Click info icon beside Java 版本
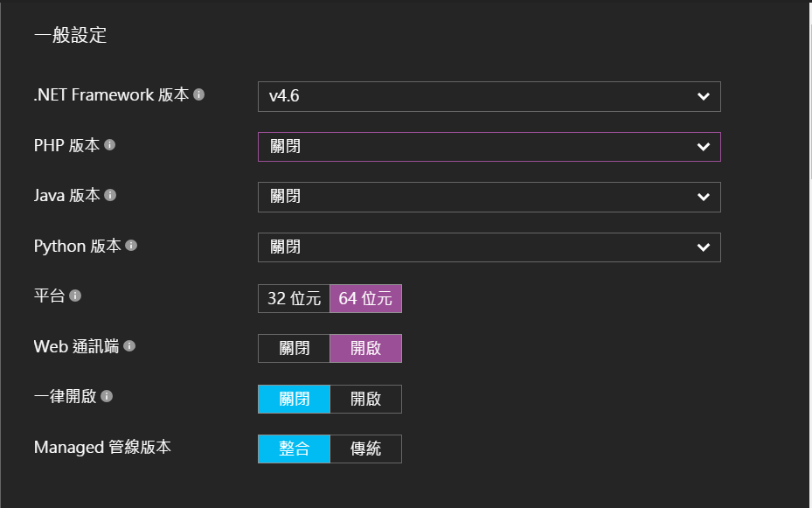Screen dimensions: 812x508 (111, 196)
